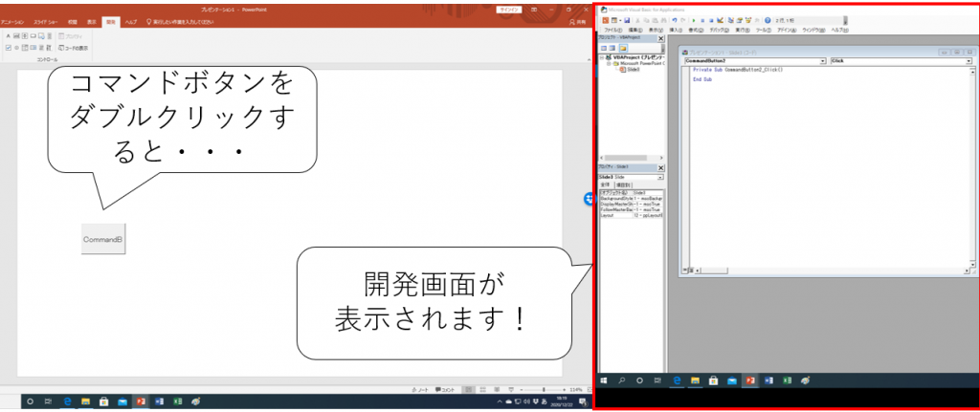Click View Code icon in Project panel

pos(604,48)
